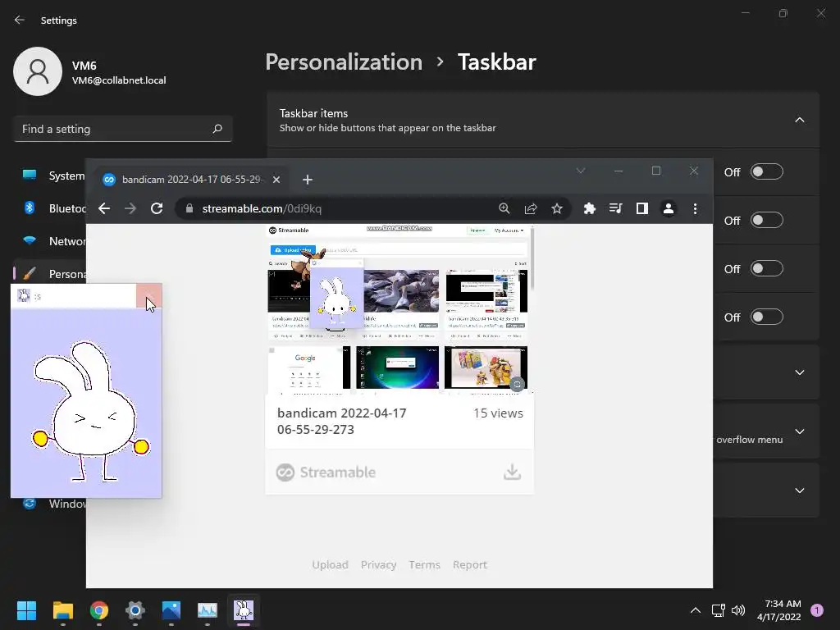Select Personalization in Settings sidebar

point(51,274)
